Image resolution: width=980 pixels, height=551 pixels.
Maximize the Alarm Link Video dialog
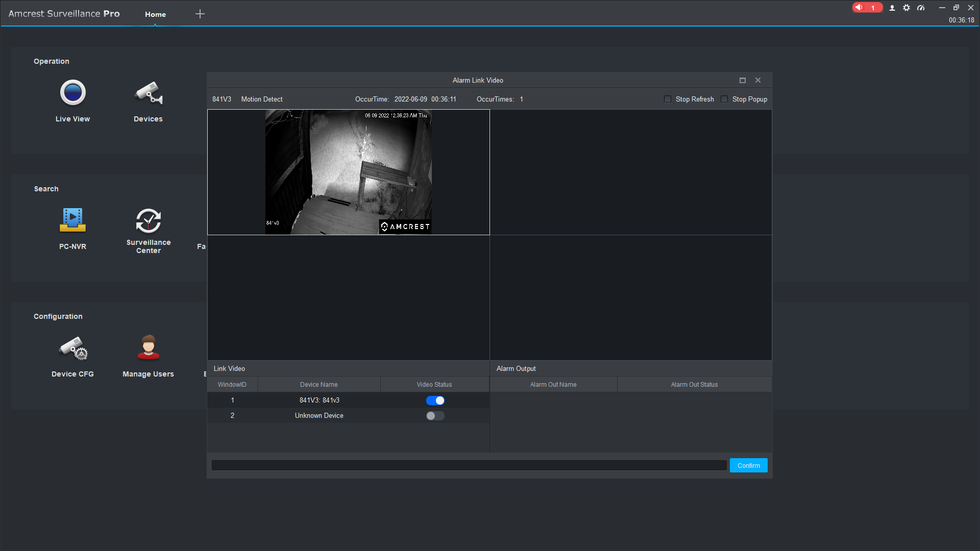(743, 80)
